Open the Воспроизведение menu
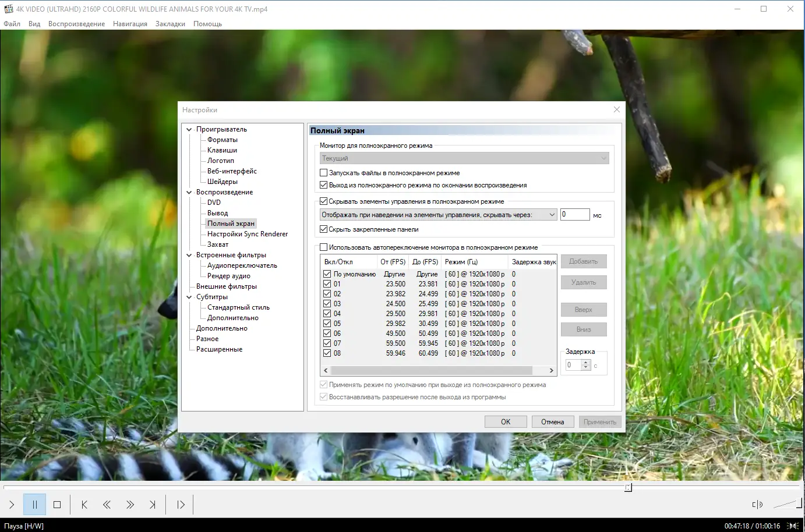The height and width of the screenshot is (532, 805). click(77, 24)
